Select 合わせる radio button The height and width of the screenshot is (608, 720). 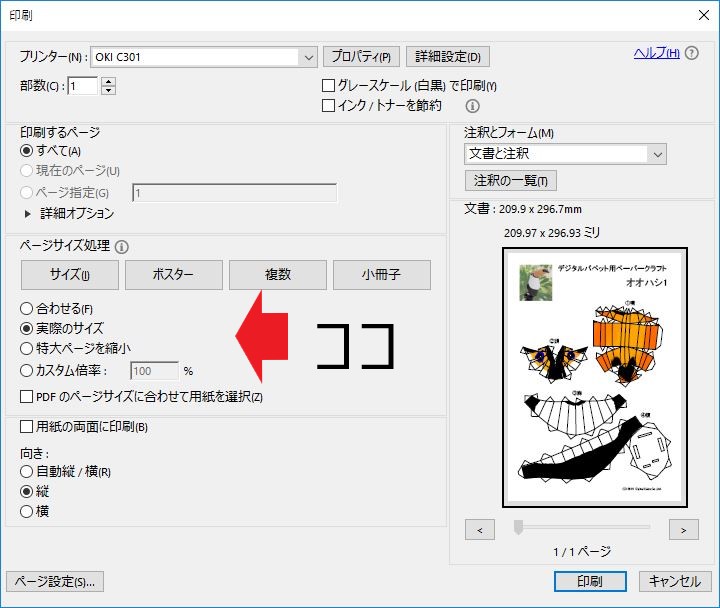[x=27, y=308]
